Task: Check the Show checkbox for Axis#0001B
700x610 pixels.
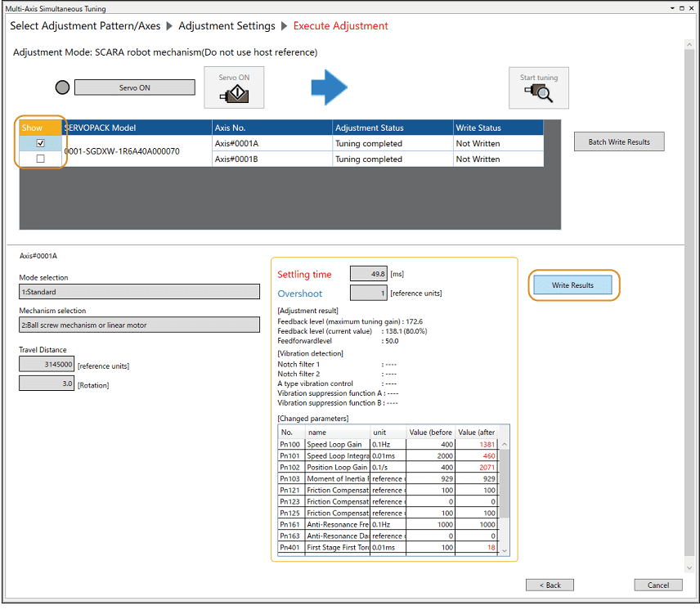Action: pos(41,159)
